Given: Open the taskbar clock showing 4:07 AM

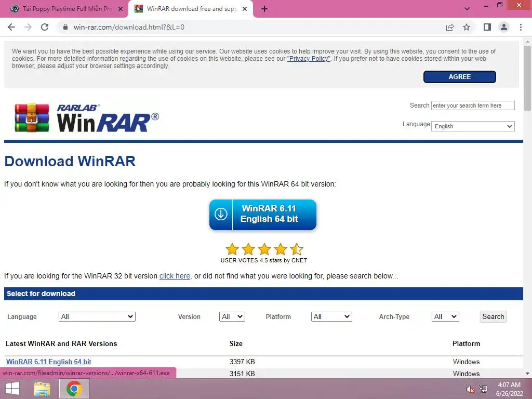Looking at the screenshot, I should point(509,389).
